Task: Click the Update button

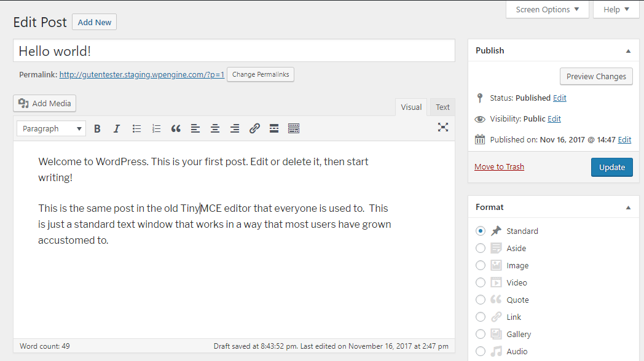Action: 611,166
